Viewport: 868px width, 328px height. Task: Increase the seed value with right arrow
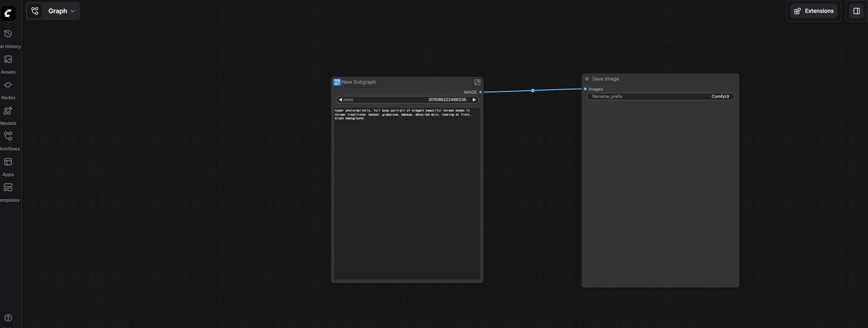(x=474, y=100)
